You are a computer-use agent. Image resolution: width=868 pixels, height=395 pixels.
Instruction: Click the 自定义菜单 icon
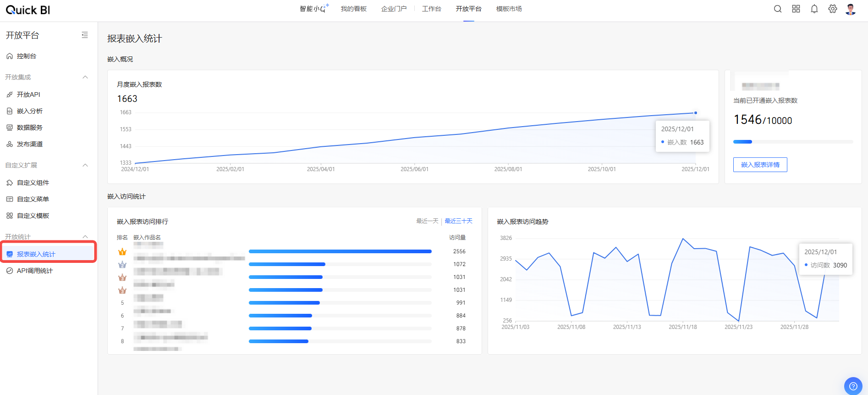[10, 199]
